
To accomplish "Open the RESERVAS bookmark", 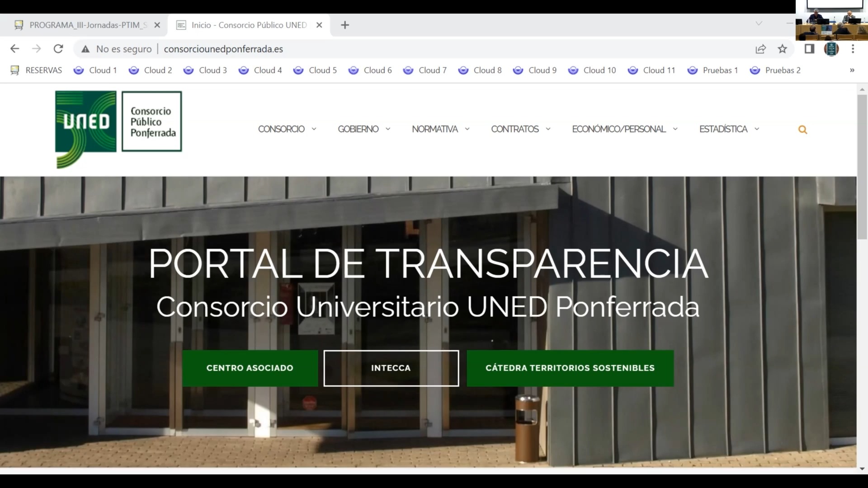I will tap(36, 70).
